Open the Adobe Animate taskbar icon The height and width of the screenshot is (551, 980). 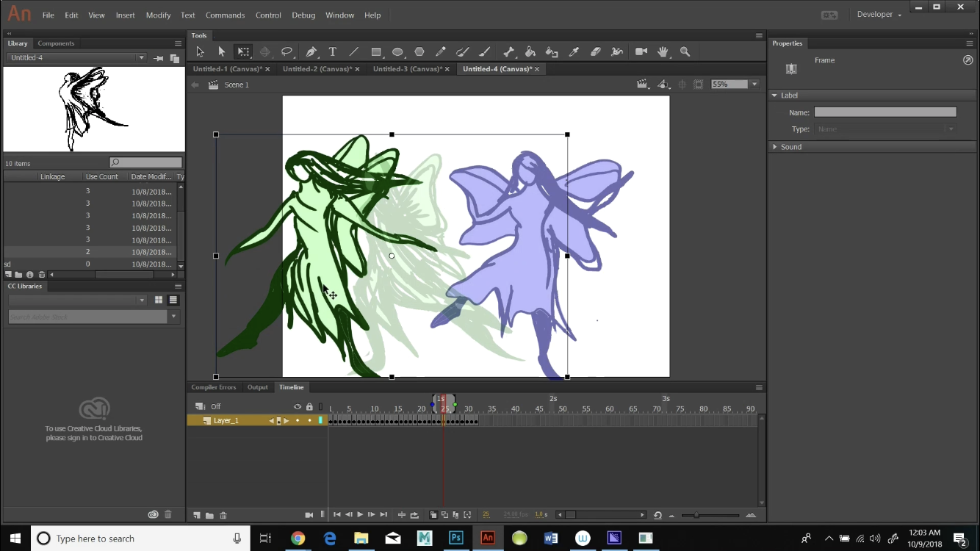click(488, 539)
